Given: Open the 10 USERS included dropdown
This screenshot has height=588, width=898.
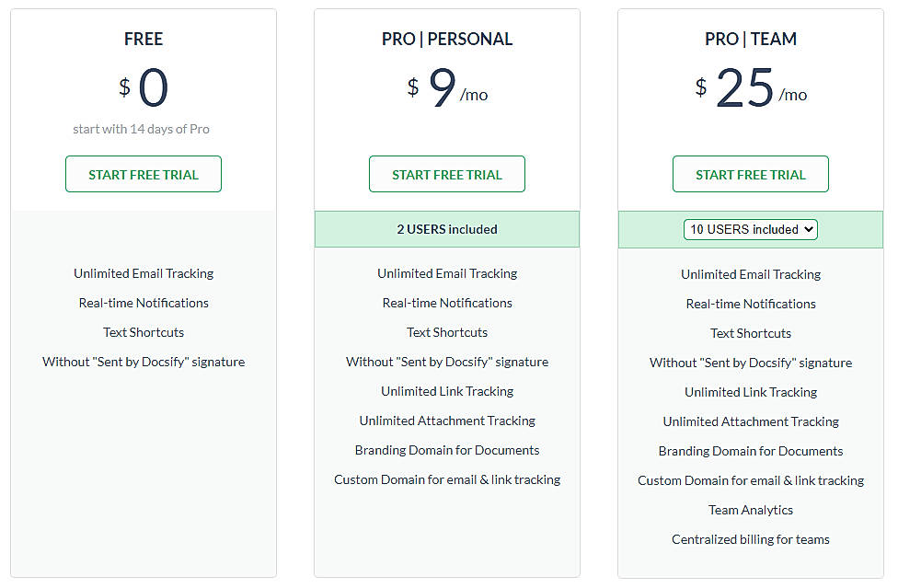Looking at the screenshot, I should click(750, 229).
